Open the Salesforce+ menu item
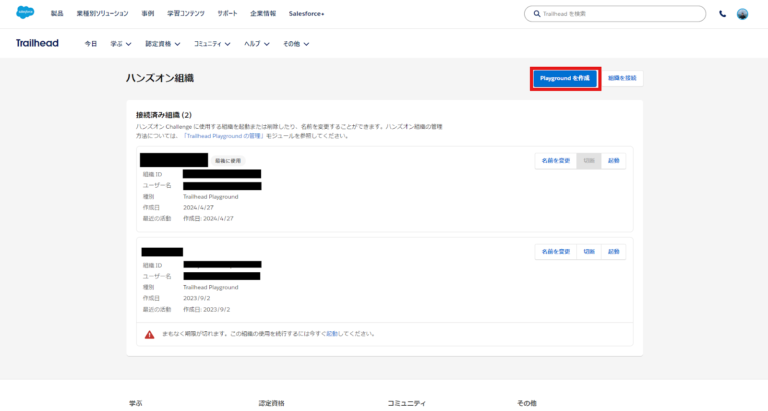 point(315,14)
